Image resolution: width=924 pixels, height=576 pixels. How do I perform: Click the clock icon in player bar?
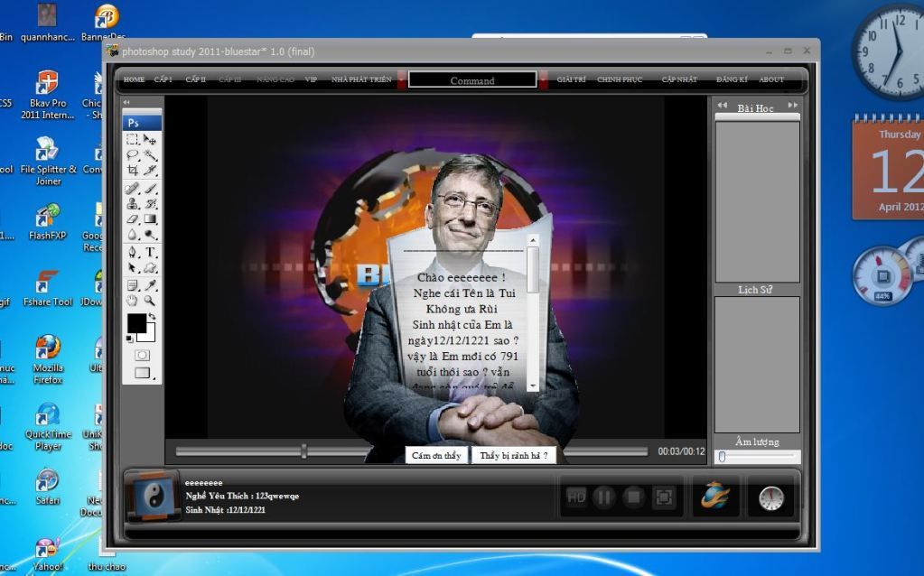pyautogui.click(x=770, y=498)
